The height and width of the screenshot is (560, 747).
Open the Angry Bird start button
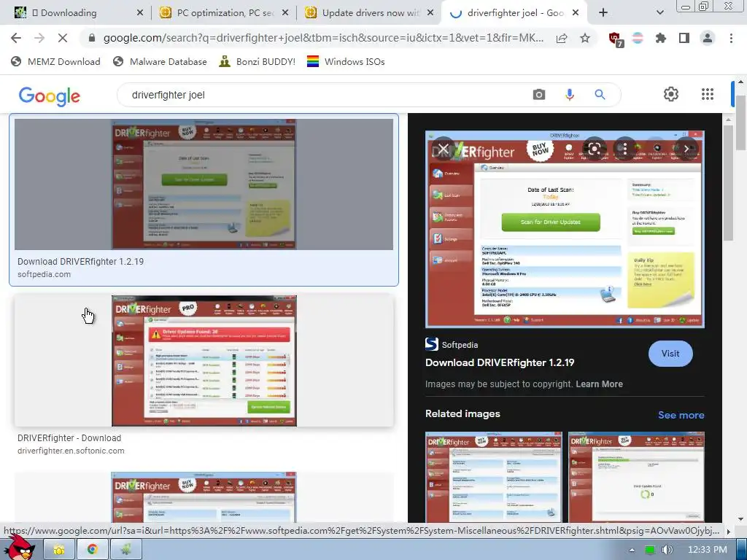tap(19, 548)
